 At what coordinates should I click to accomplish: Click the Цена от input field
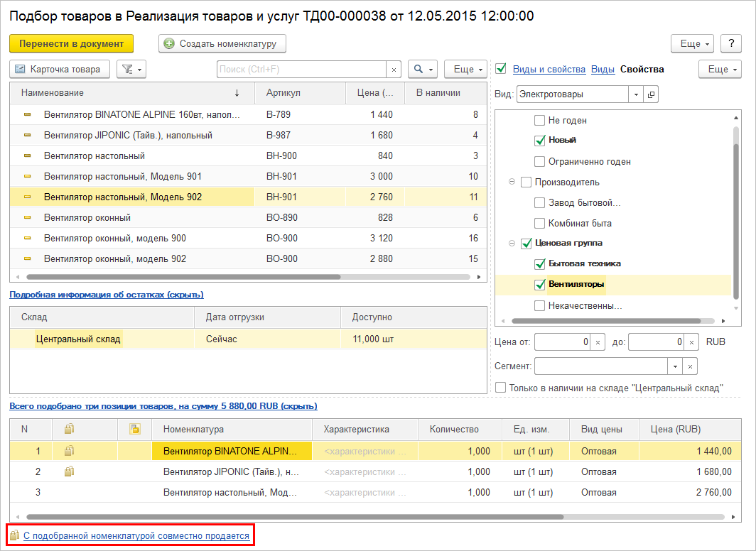[x=561, y=342]
